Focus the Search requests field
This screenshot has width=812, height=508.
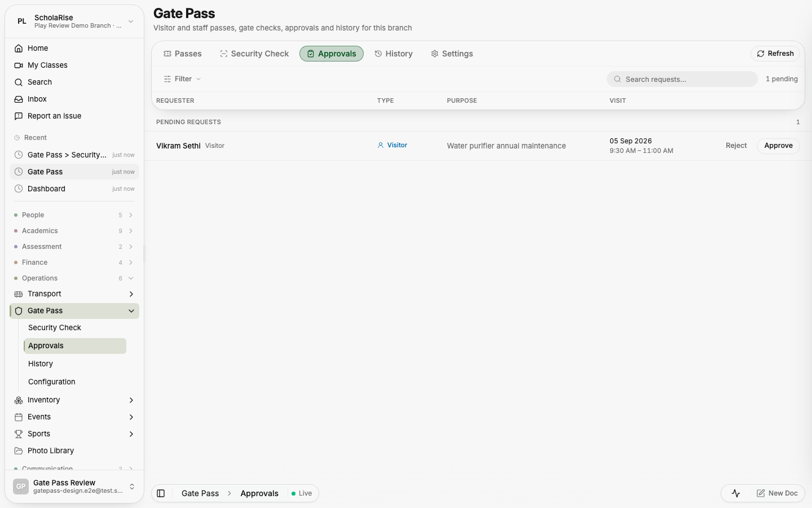click(682, 79)
